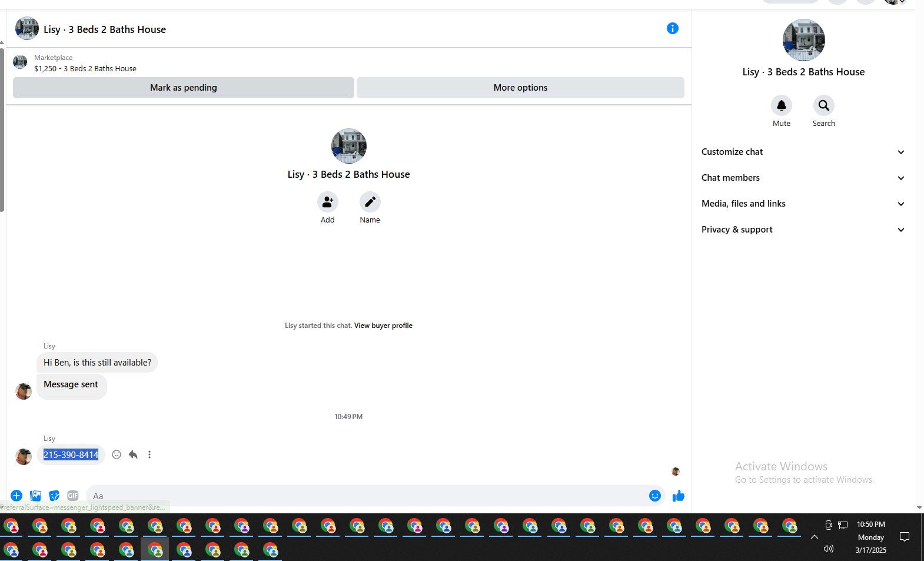React to the 215-390-8414 message
The height and width of the screenshot is (561, 924).
coord(117,454)
